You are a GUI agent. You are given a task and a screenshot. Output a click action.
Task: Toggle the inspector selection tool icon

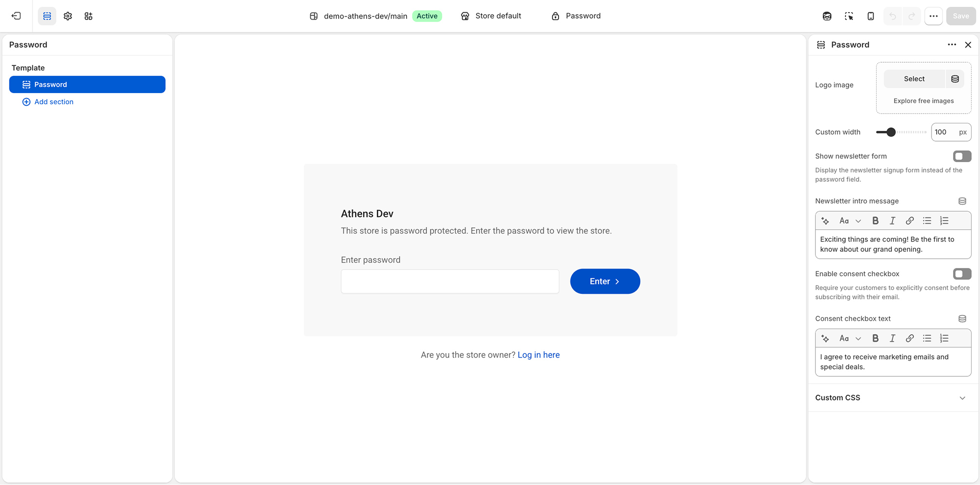click(x=849, y=16)
